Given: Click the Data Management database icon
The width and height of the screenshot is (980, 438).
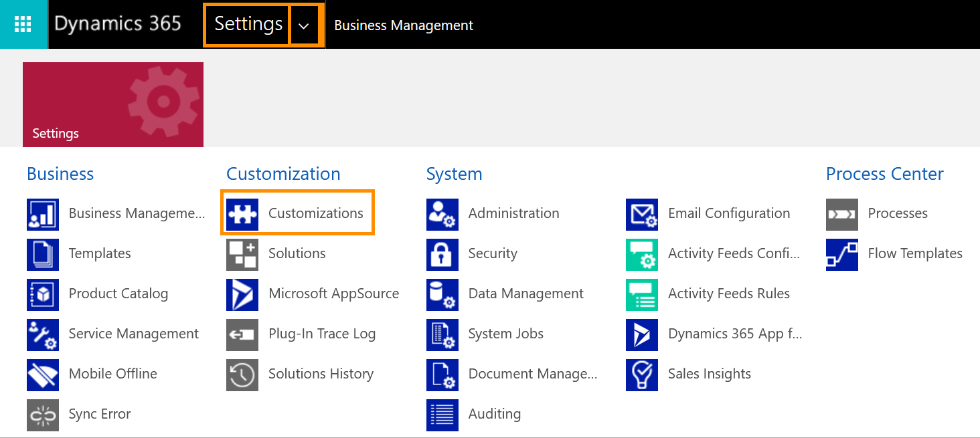Looking at the screenshot, I should pos(442,294).
